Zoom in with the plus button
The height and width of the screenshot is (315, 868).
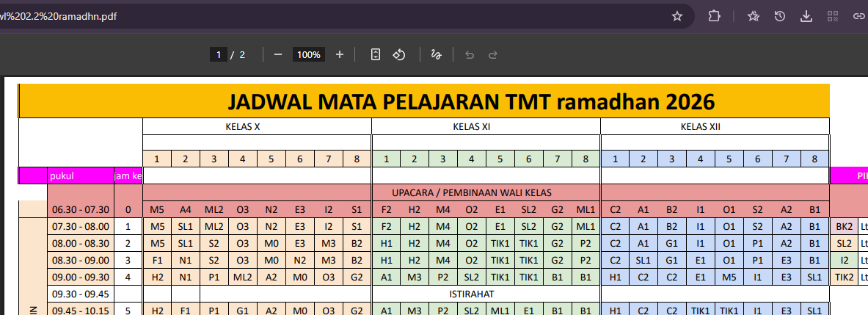pyautogui.click(x=340, y=54)
